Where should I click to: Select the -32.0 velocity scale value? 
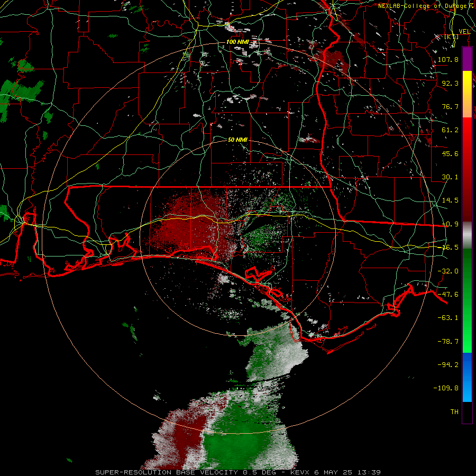(448, 271)
